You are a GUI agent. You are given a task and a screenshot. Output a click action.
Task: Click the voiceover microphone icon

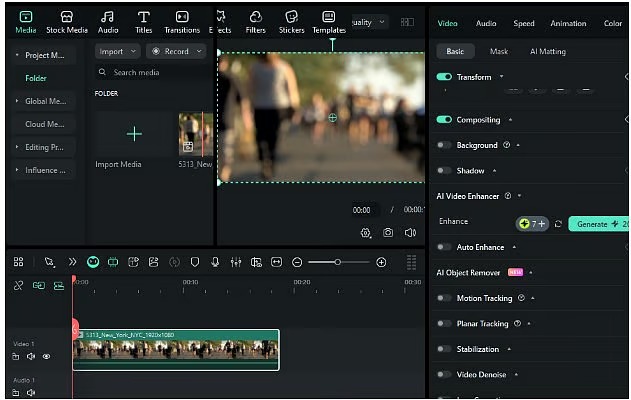pyautogui.click(x=215, y=262)
